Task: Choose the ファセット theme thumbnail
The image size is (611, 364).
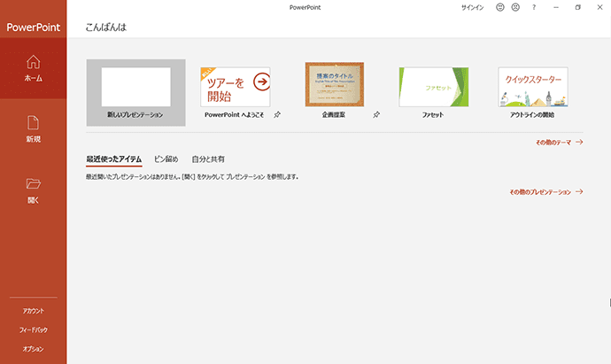Action: coord(433,87)
